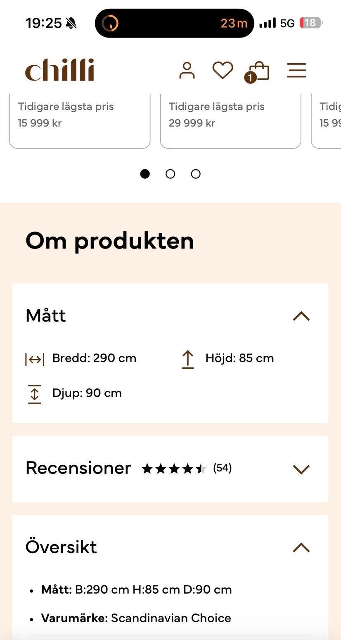Tap the star rating display
Viewport: 341px width, 644px height.
pos(174,469)
